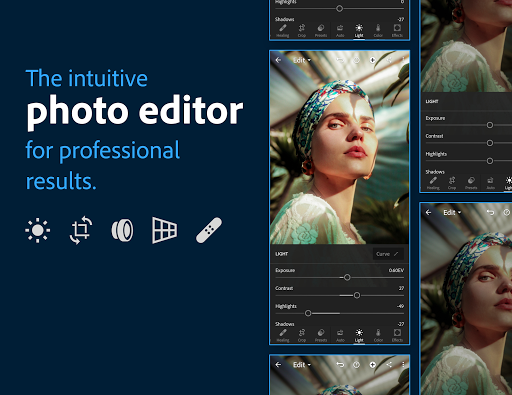Open Presets on the full middle phone screen

click(321, 335)
